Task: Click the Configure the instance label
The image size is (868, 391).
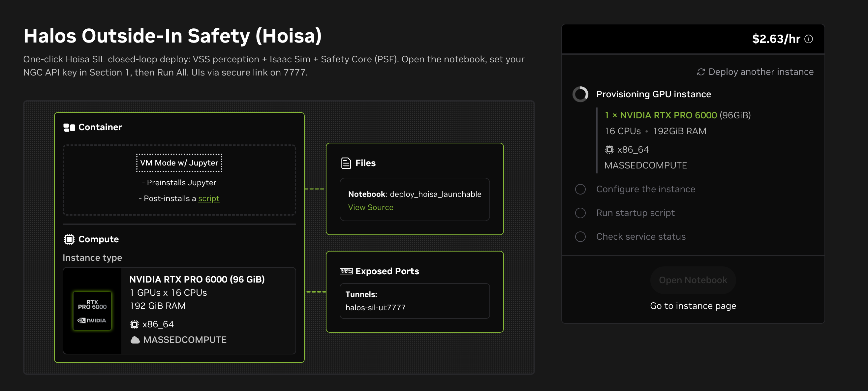Action: [646, 189]
